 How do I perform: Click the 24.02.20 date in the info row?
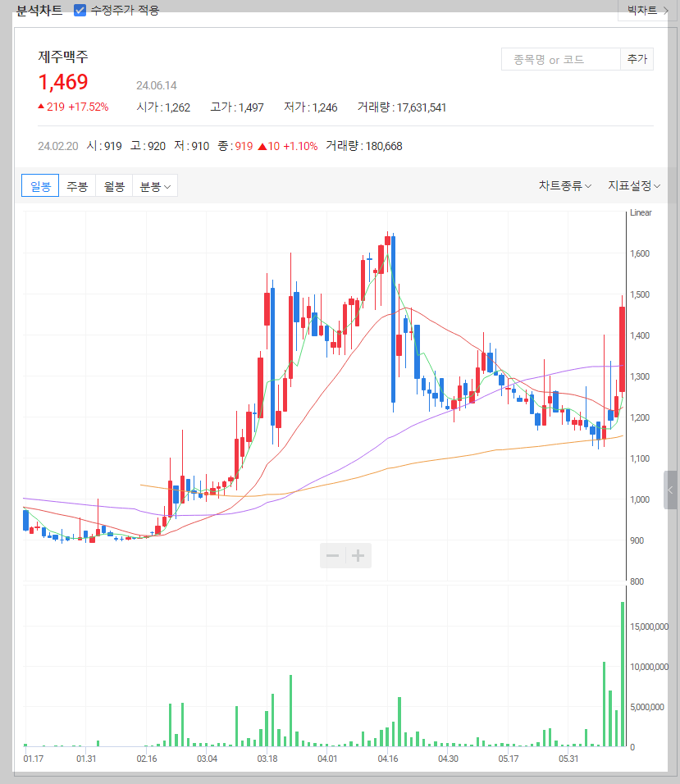tap(58, 146)
